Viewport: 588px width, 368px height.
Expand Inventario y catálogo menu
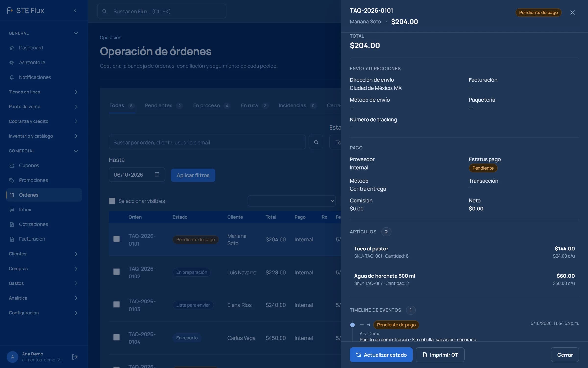[x=44, y=136]
